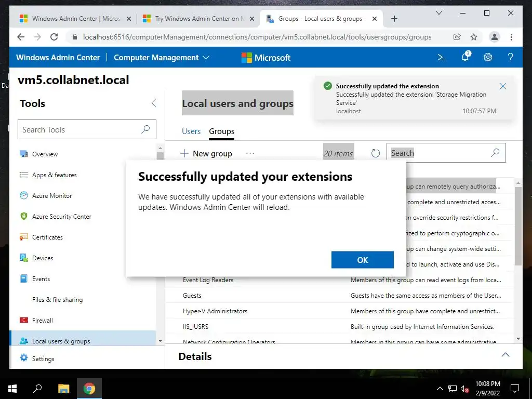
Task: Open the Firewall tool
Action: (x=83, y=320)
